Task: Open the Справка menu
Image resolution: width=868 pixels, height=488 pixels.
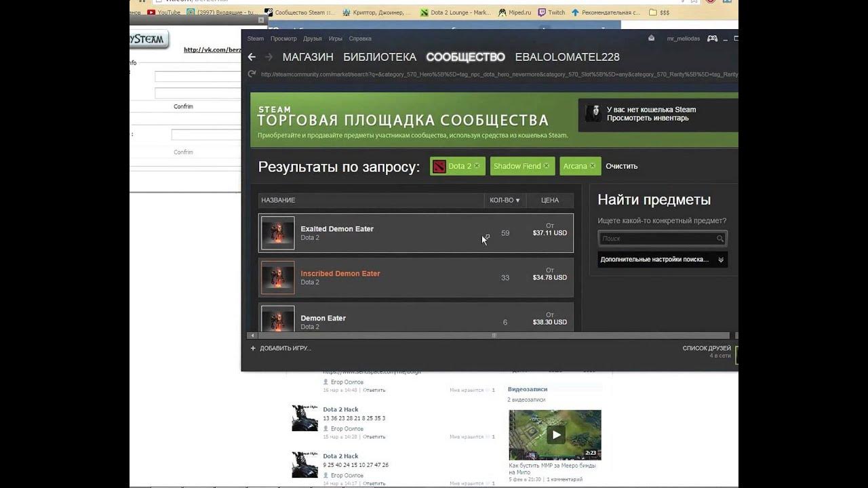Action: (x=360, y=39)
